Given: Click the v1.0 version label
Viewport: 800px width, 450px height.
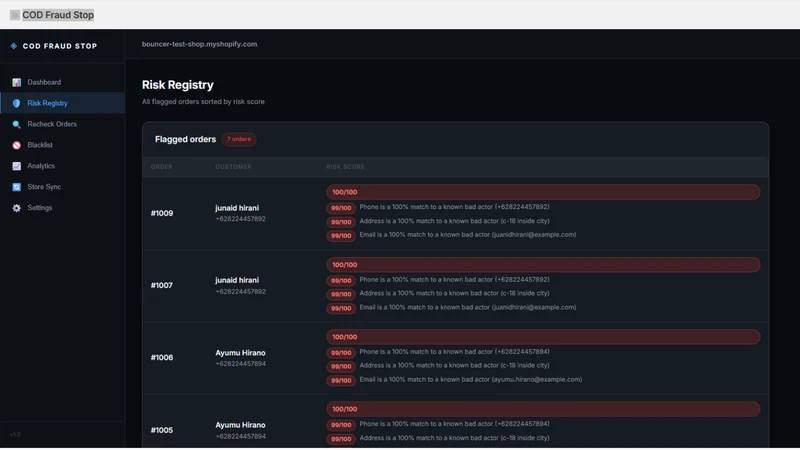Looking at the screenshot, I should (x=15, y=435).
